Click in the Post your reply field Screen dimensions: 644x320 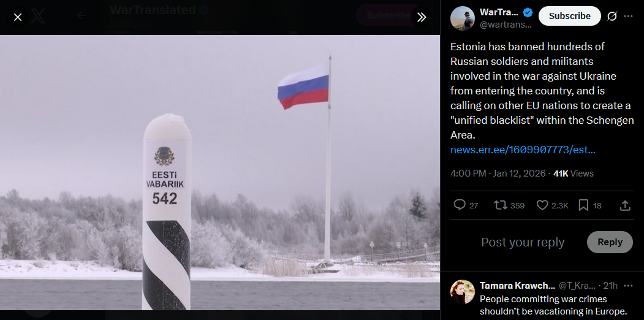[x=523, y=242]
